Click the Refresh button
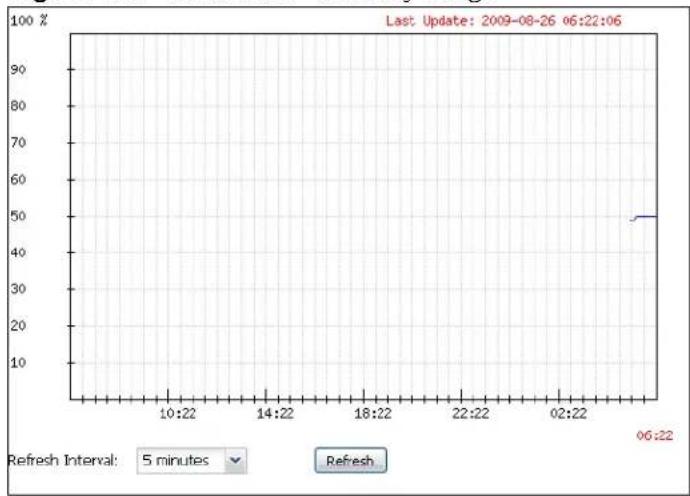 tap(351, 461)
